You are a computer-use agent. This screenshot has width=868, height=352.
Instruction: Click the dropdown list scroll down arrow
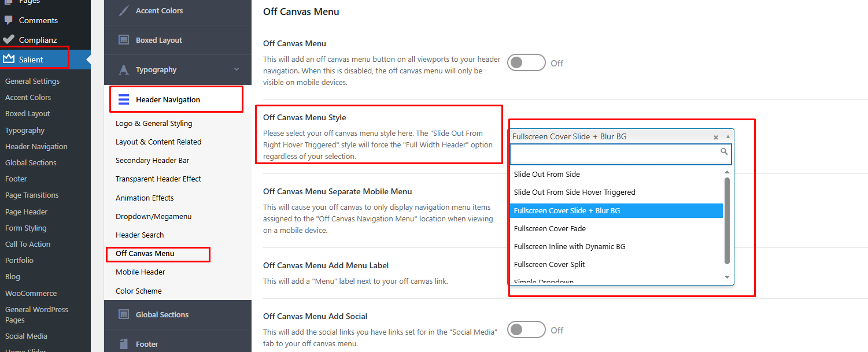tap(727, 277)
